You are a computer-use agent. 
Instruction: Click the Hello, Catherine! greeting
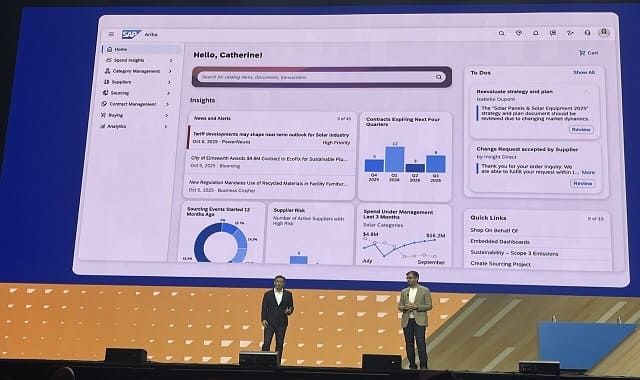pos(228,55)
